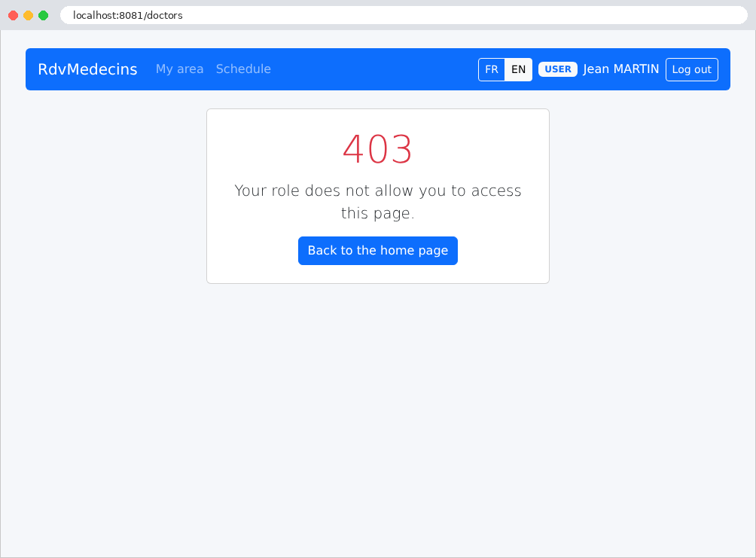Open the RdvMedecins brand home link
The width and height of the screenshot is (756, 558).
(x=88, y=69)
